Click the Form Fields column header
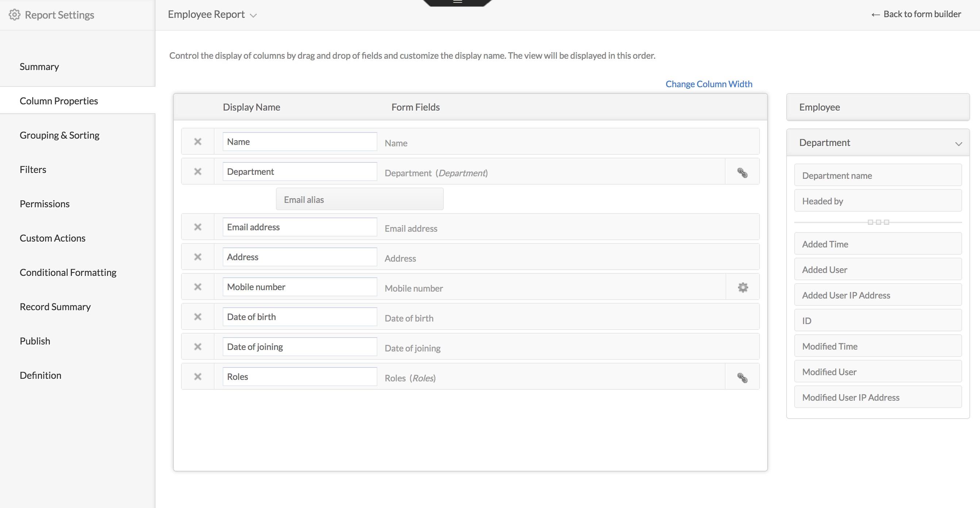The image size is (980, 508). (x=415, y=107)
